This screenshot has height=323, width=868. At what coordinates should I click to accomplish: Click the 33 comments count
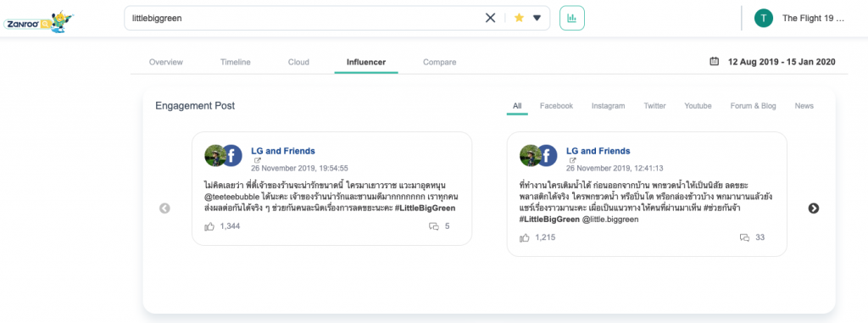(x=760, y=237)
